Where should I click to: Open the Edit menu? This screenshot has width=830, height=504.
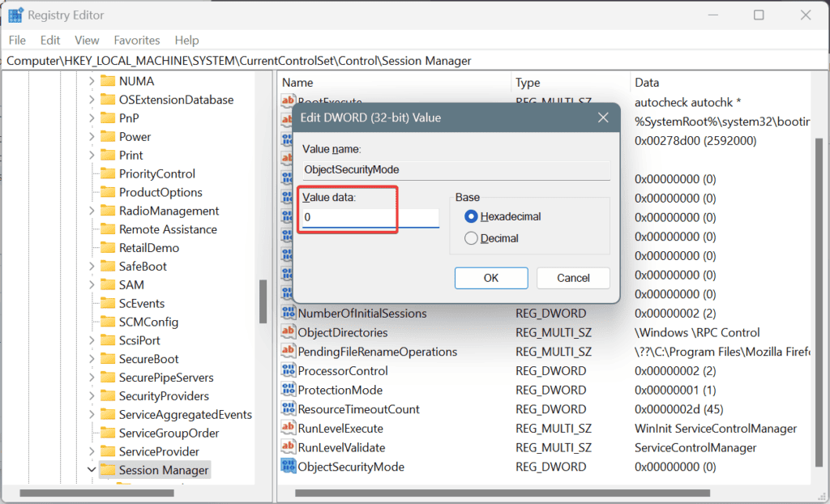tap(50, 41)
